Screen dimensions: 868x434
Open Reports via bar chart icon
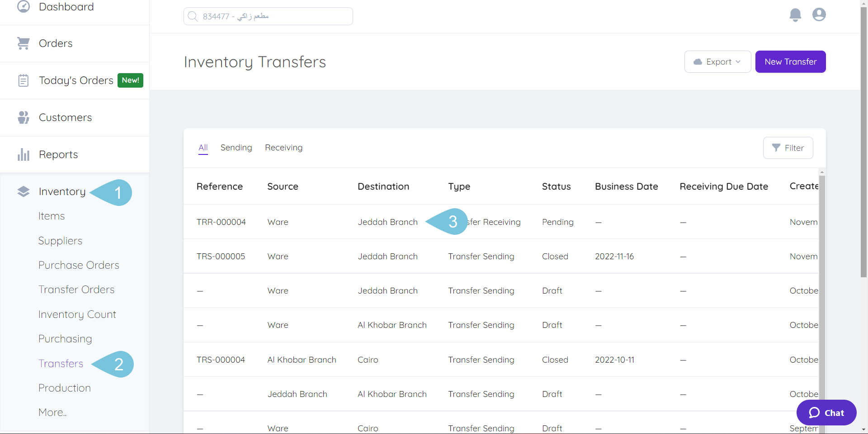click(x=23, y=154)
